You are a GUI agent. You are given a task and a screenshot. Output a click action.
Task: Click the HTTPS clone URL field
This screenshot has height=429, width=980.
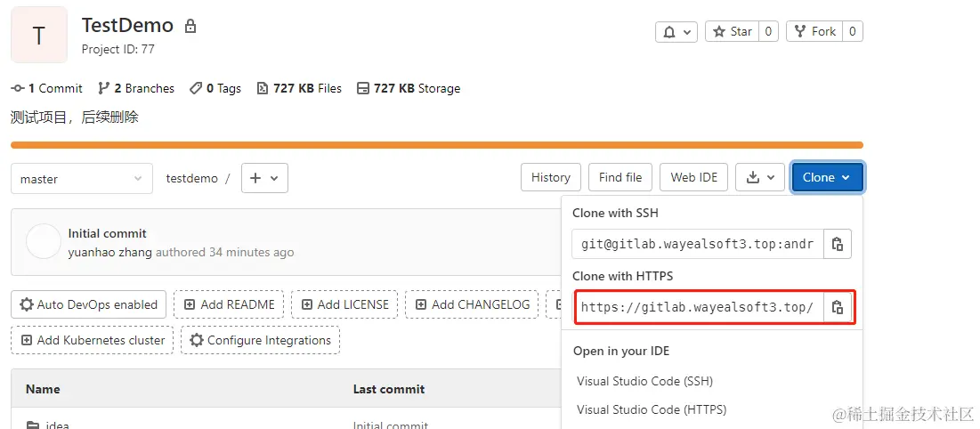[698, 308]
